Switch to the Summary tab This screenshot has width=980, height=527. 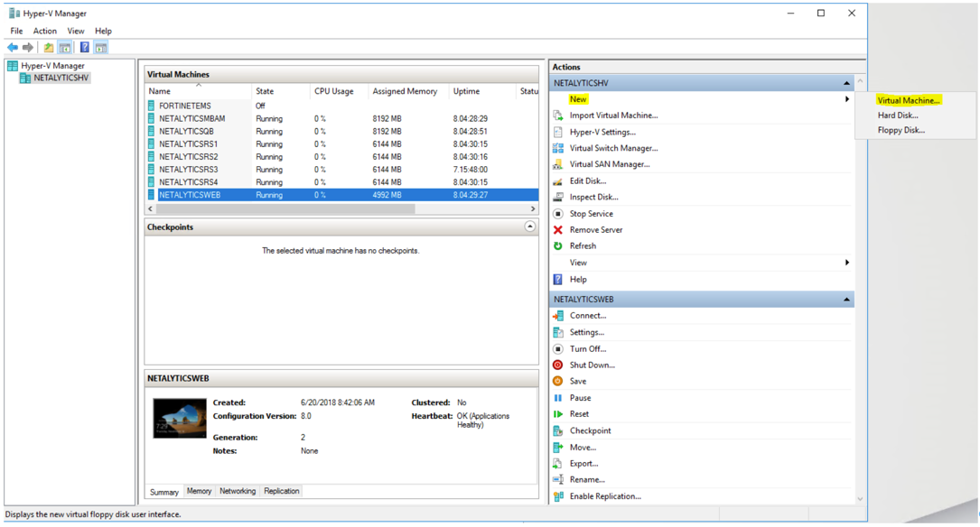click(164, 492)
